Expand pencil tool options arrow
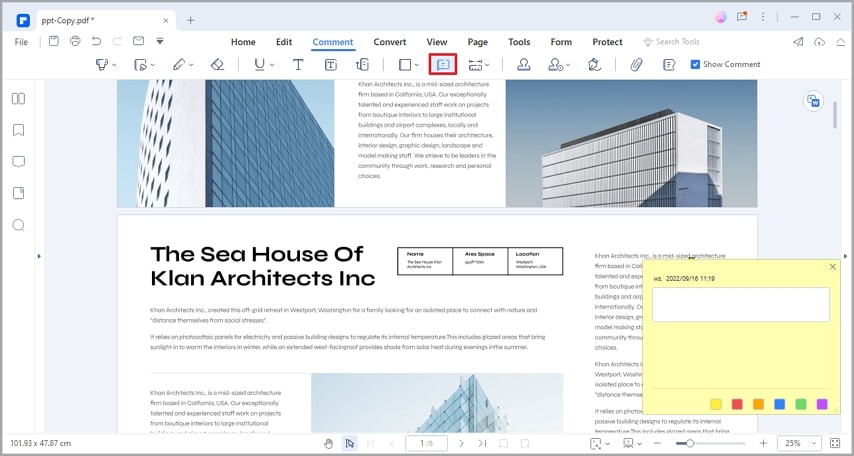The width and height of the screenshot is (854, 456). pyautogui.click(x=191, y=65)
